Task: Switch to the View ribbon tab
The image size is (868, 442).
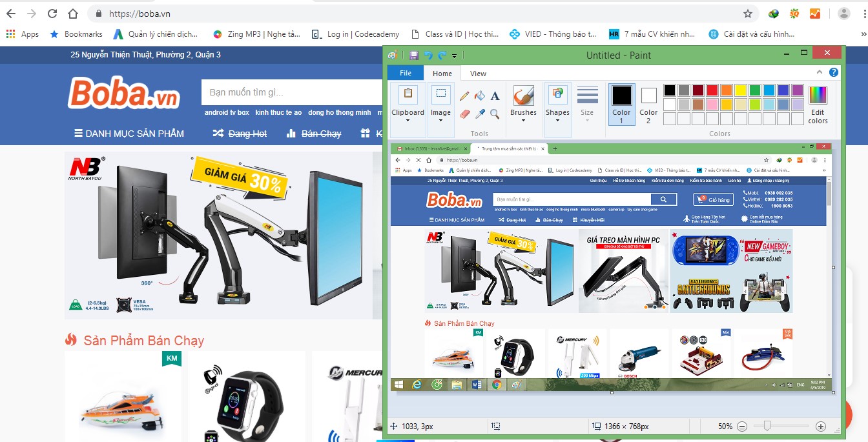Action: coord(478,74)
